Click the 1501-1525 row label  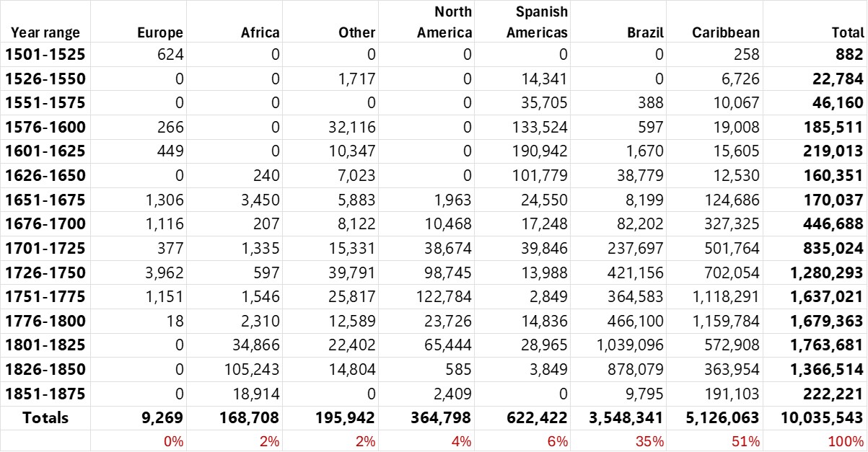tap(45, 55)
